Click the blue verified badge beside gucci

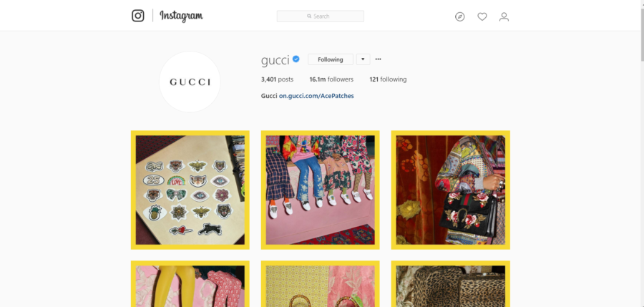[296, 59]
